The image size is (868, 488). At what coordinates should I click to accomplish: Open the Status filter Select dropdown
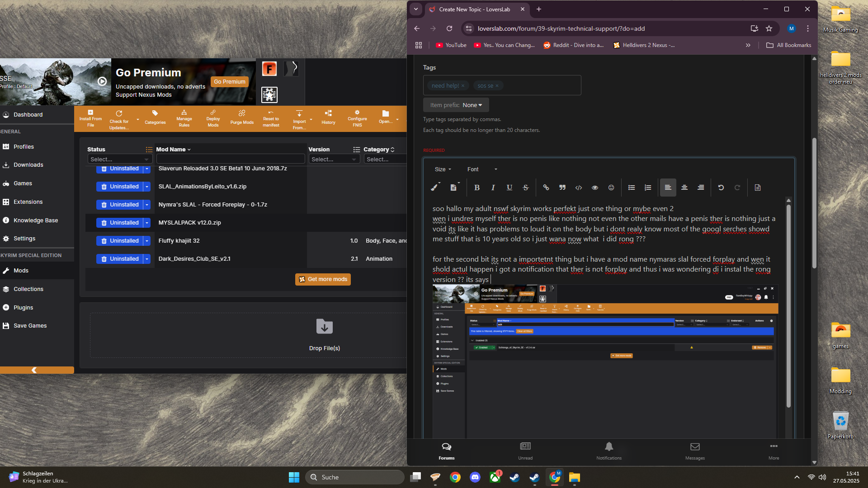pos(120,159)
